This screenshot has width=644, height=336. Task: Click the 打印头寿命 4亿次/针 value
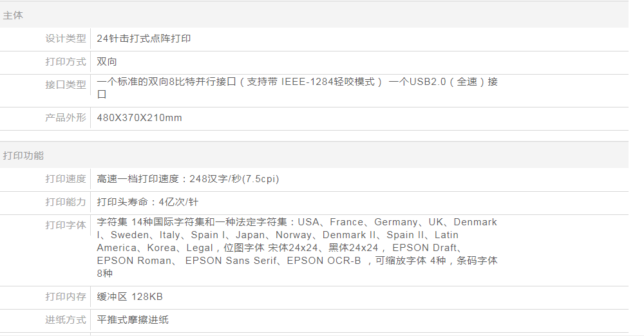pyautogui.click(x=147, y=202)
